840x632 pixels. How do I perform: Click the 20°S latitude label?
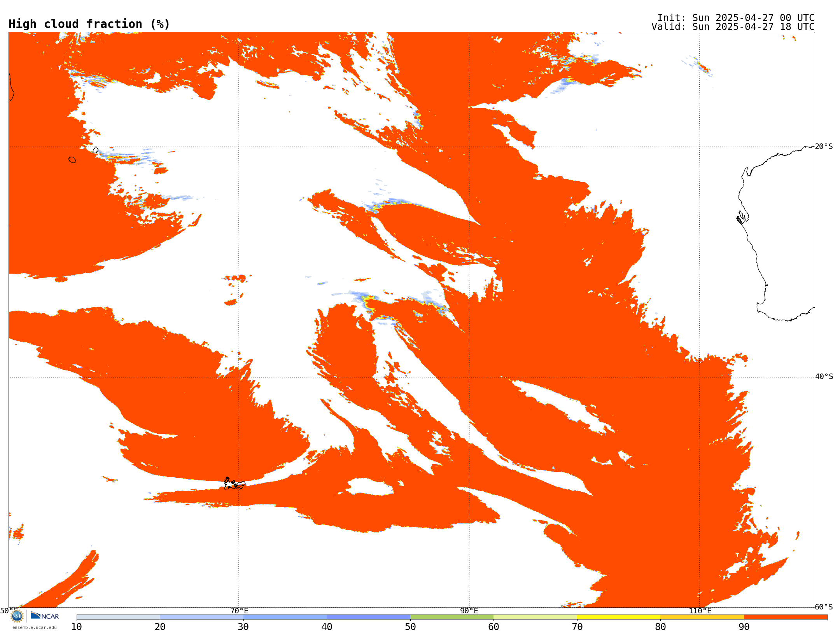(x=824, y=147)
